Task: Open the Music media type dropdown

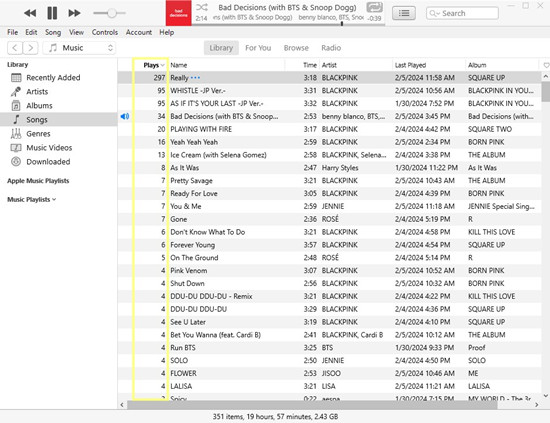Action: pos(79,48)
